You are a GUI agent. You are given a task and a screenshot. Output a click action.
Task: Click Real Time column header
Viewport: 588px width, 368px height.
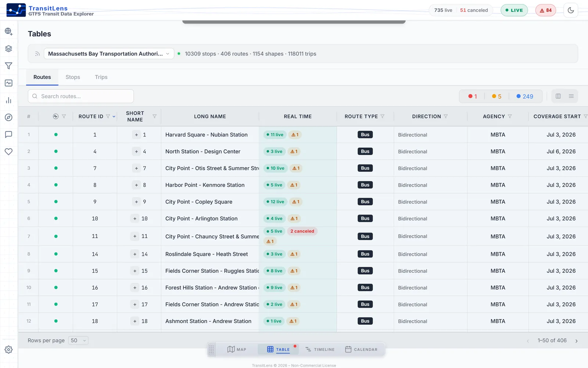[298, 116]
